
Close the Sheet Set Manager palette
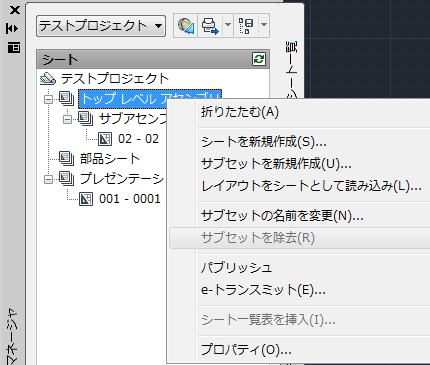(14, 10)
